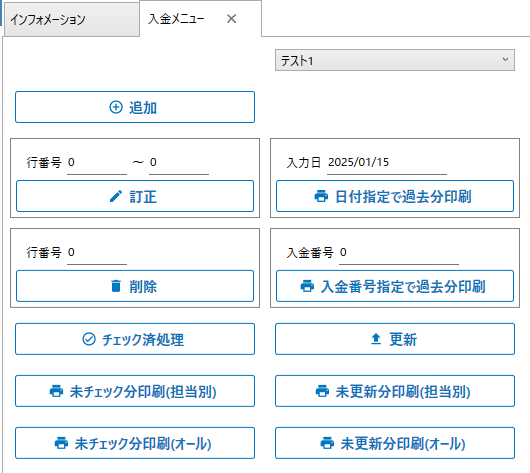Focus the 入力日 date field

(x=387, y=163)
